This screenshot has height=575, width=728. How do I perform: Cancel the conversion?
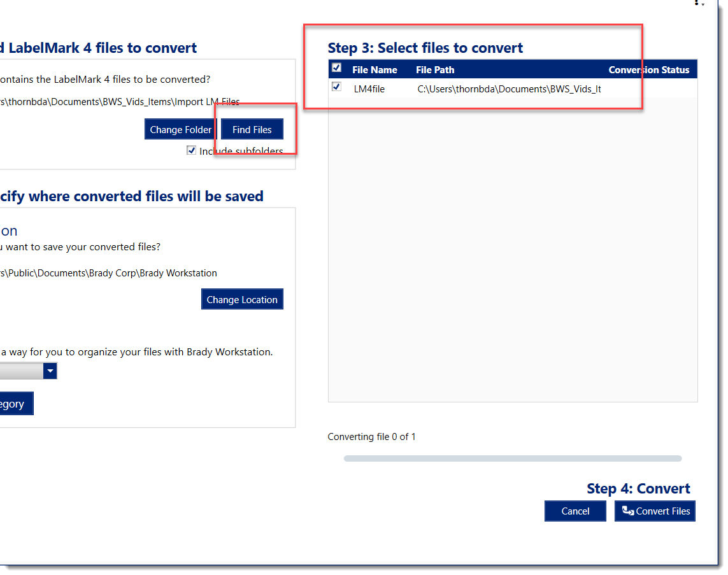pyautogui.click(x=575, y=511)
